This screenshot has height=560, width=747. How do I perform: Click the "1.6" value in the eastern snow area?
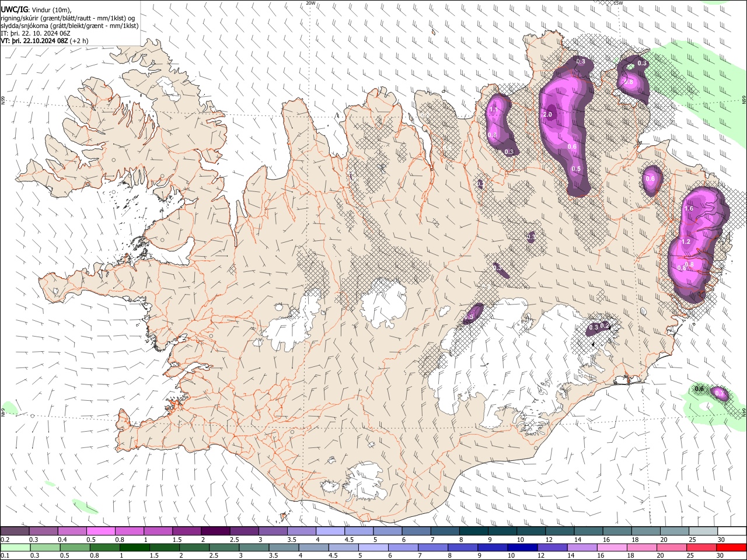[689, 209]
